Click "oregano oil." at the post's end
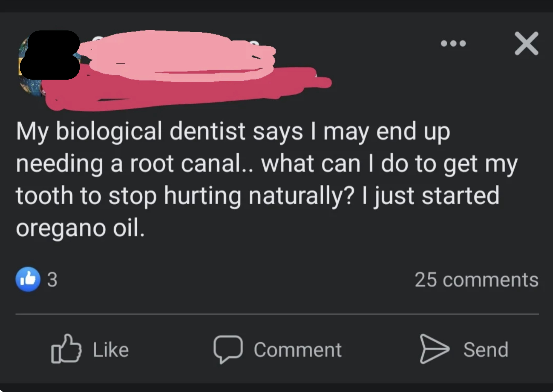553x392 pixels. point(80,228)
